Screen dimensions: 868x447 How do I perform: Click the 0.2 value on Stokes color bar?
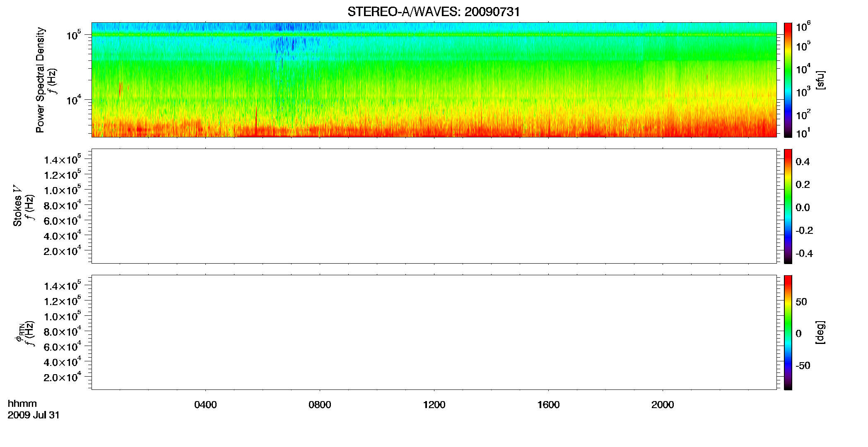click(803, 185)
